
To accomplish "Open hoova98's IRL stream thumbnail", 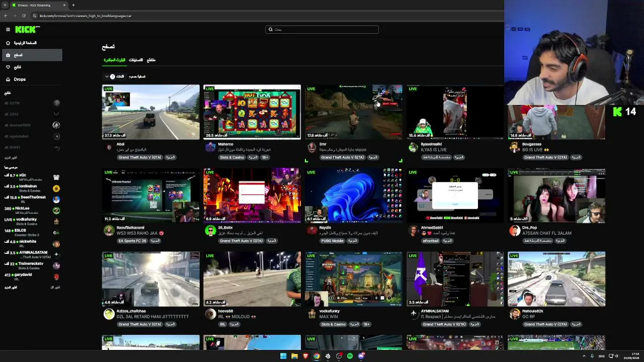I will pos(252,279).
